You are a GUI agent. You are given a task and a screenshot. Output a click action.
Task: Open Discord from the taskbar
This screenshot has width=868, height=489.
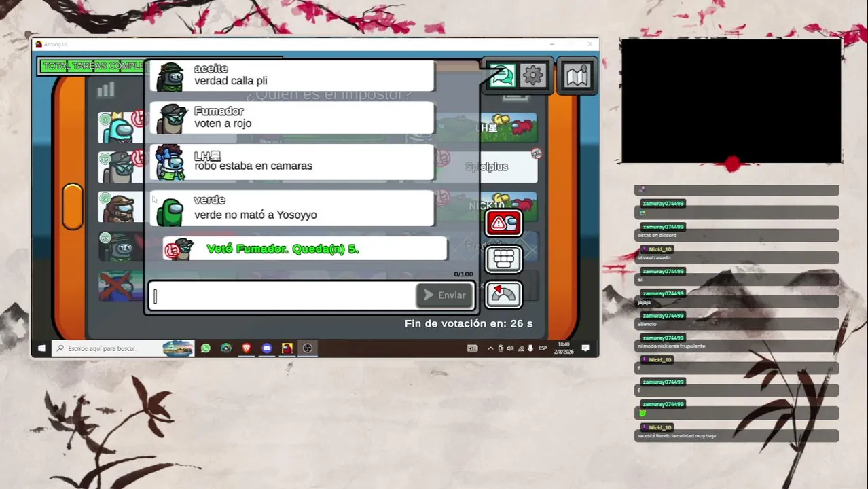tap(267, 348)
